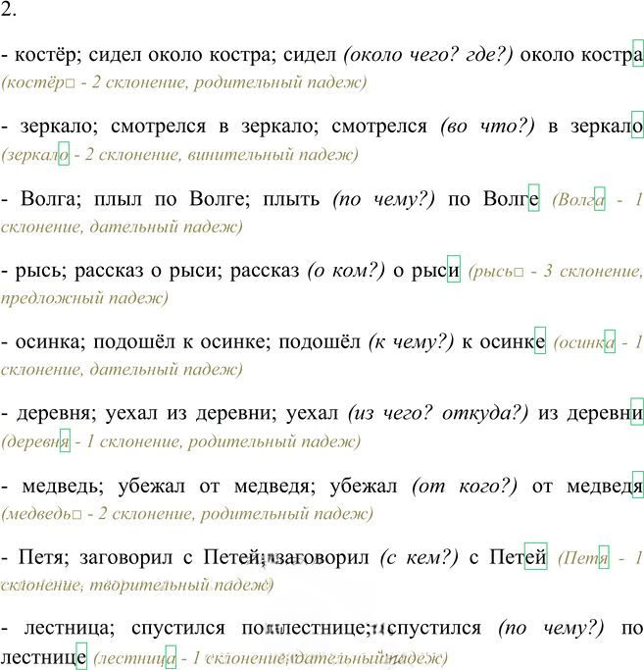The height and width of the screenshot is (670, 644).
Task: Click the annotation "(рысь - 3 склонение,"
Action: [x=556, y=271]
